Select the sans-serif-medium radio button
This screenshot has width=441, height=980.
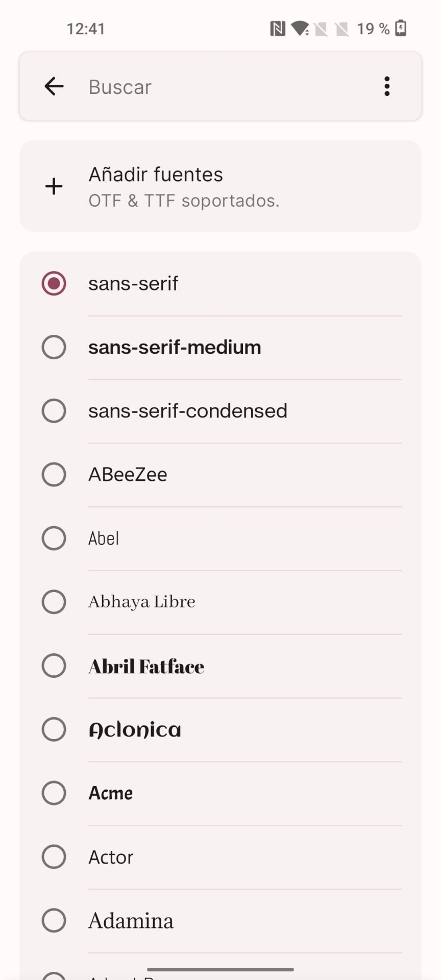[x=54, y=347]
